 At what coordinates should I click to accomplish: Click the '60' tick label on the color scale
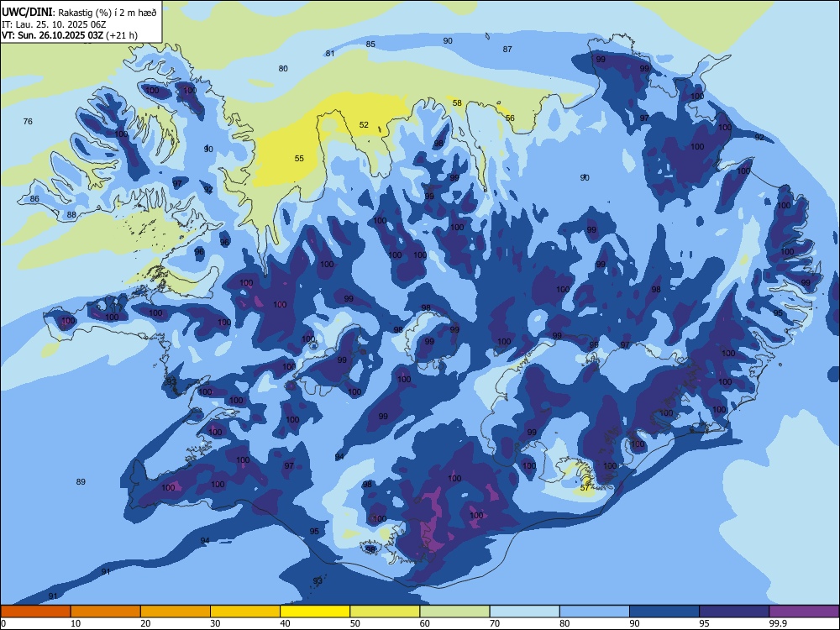tap(425, 623)
